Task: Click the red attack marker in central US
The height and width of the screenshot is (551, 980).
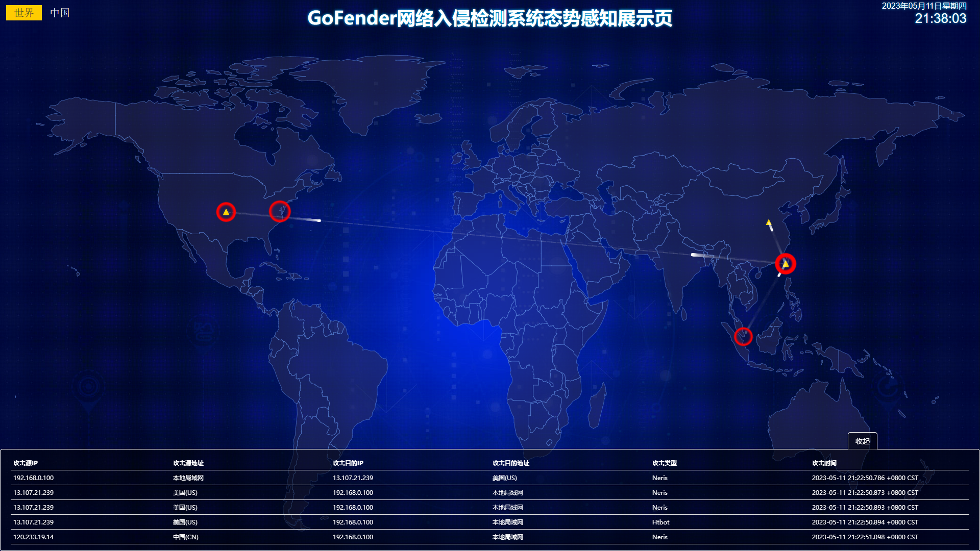Action: [226, 212]
